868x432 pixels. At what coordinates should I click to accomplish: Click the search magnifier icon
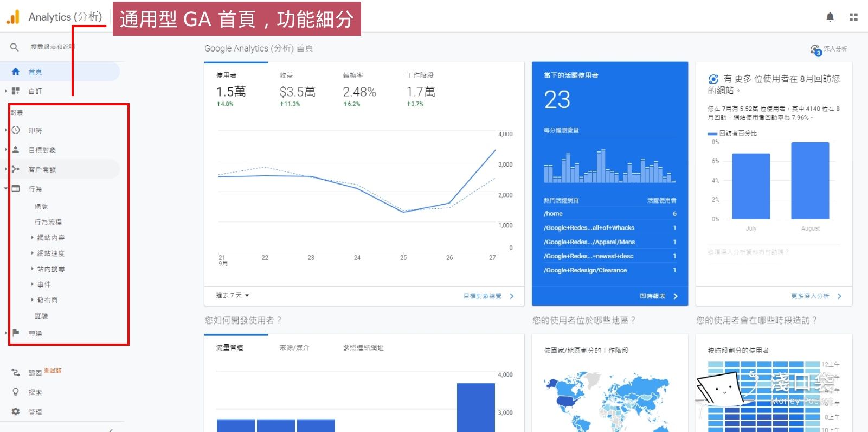[15, 47]
